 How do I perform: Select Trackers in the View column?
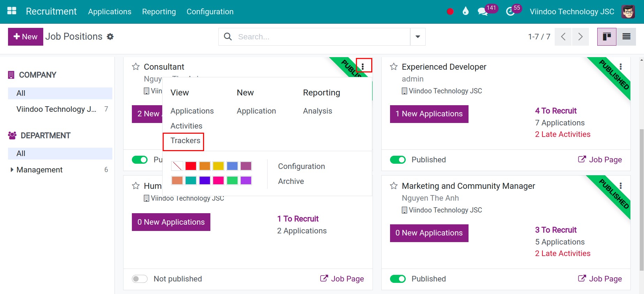[x=185, y=140]
